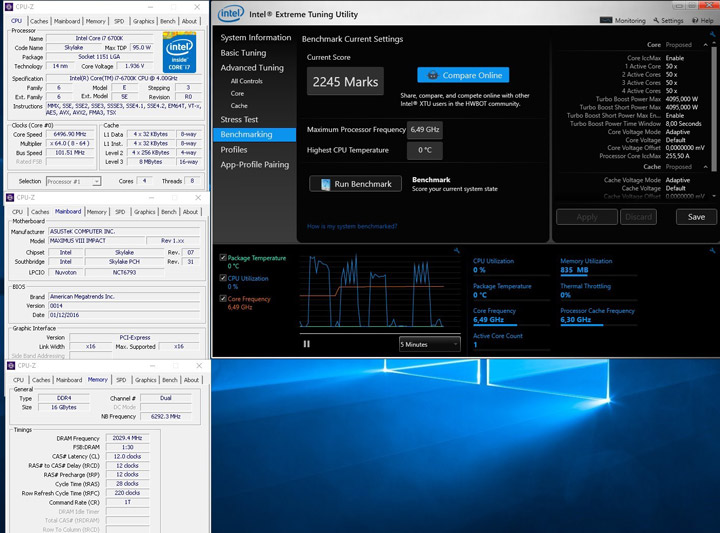Image resolution: width=720 pixels, height=533 pixels.
Task: Open the 5 Minutes time range dropdown
Action: pos(429,344)
